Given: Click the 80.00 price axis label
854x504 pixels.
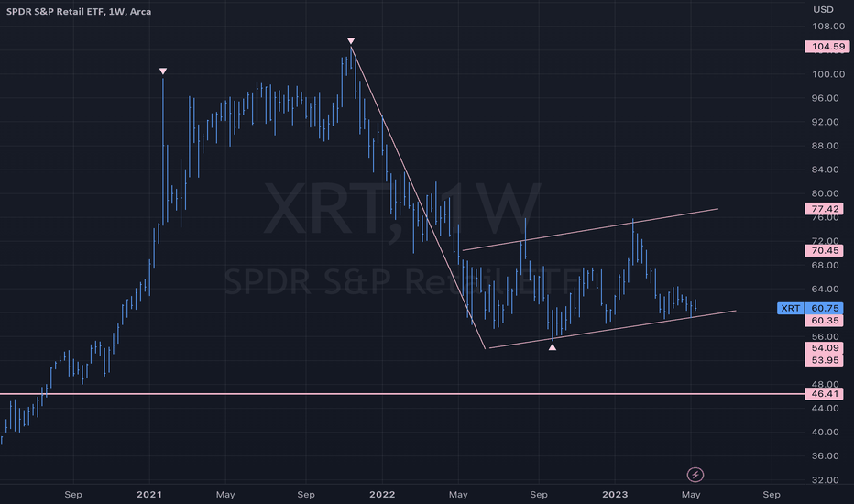Looking at the screenshot, I should click(x=825, y=193).
